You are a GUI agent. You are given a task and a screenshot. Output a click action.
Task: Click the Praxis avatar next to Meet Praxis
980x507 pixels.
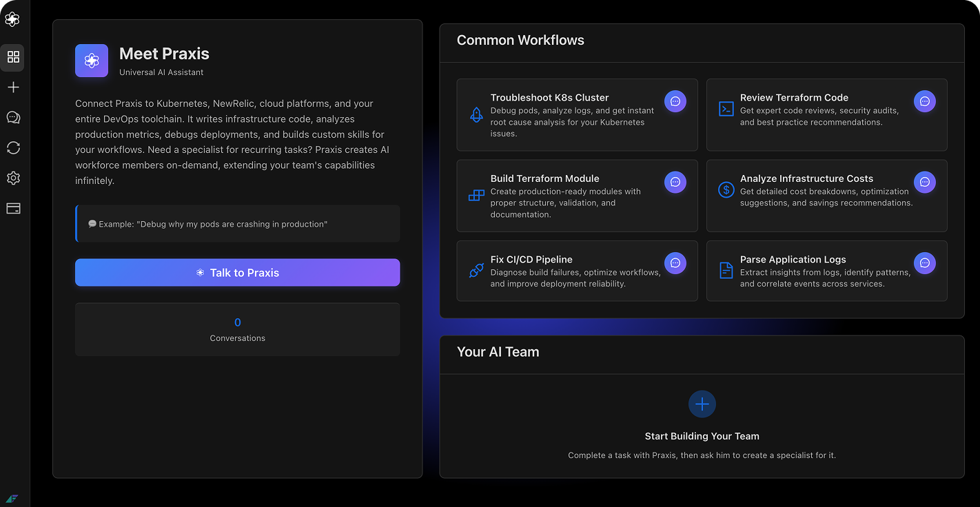click(92, 61)
